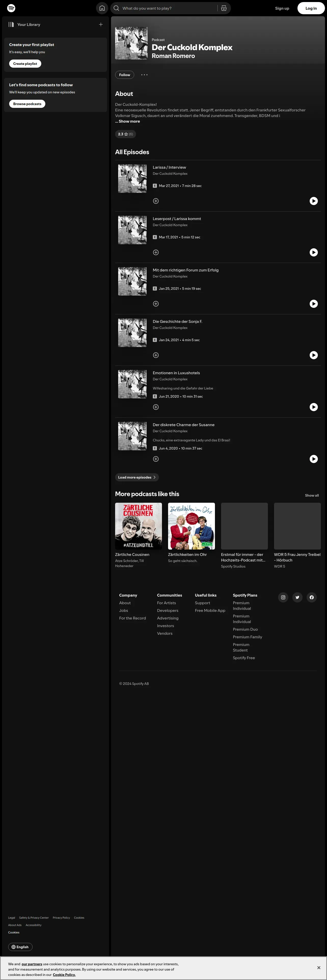Screen dimensions: 327x980
Task: Add Emotionen in Luxushotels to library
Action: tap(156, 407)
